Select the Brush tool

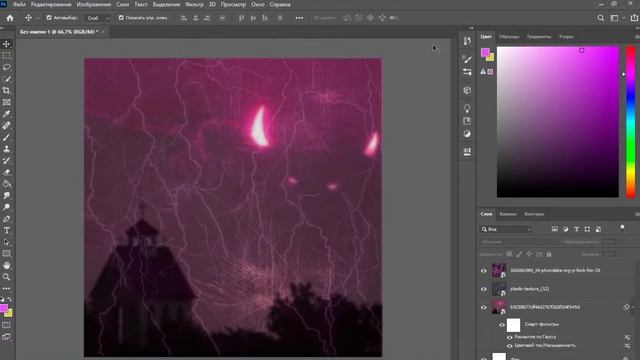pos(7,138)
